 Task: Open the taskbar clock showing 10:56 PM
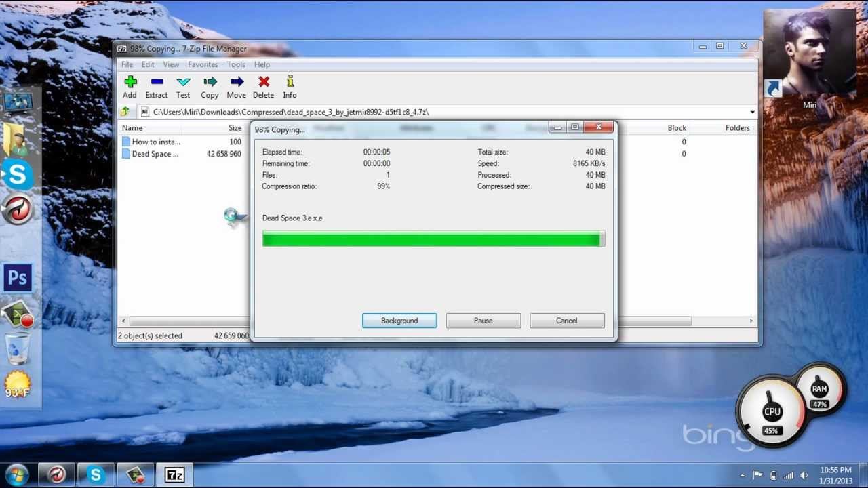pos(835,475)
